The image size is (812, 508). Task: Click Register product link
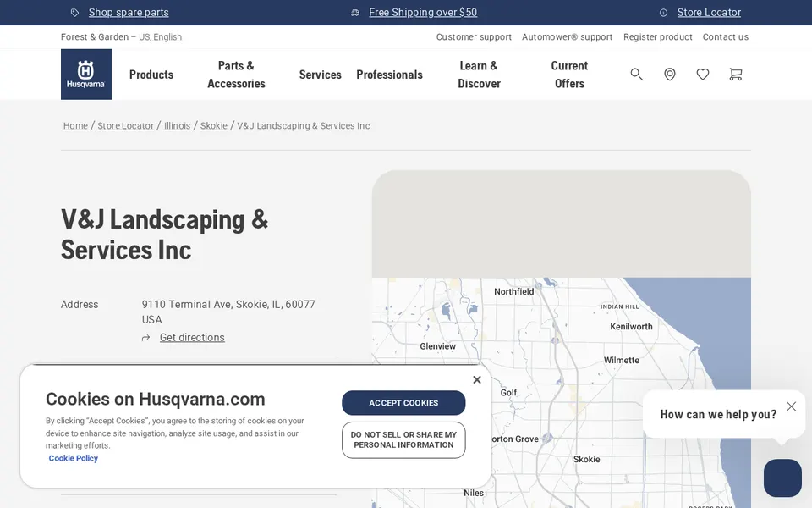coord(658,36)
